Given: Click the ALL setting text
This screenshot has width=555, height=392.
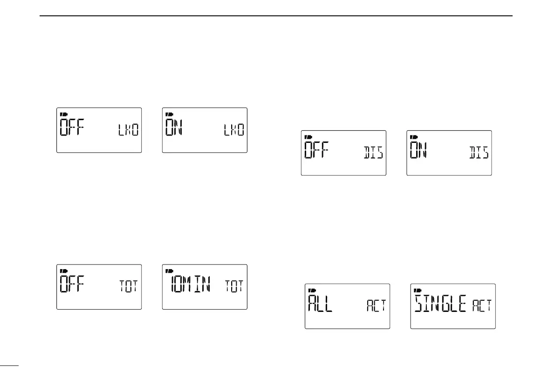Looking at the screenshot, I should 320,303.
